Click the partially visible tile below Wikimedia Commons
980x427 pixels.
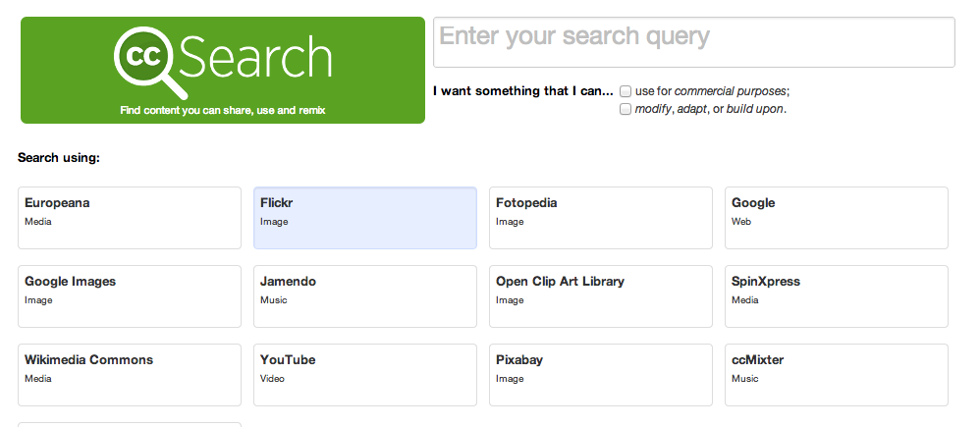[130, 424]
